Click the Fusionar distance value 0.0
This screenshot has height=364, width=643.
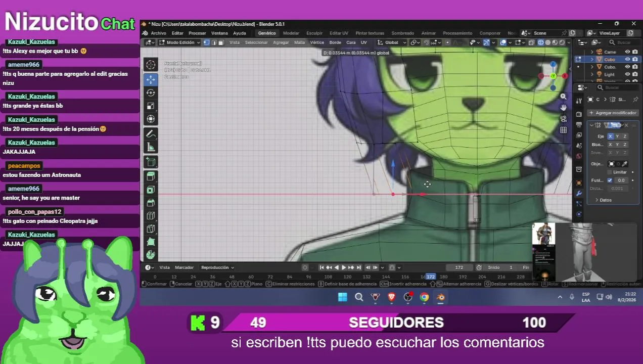click(x=621, y=180)
